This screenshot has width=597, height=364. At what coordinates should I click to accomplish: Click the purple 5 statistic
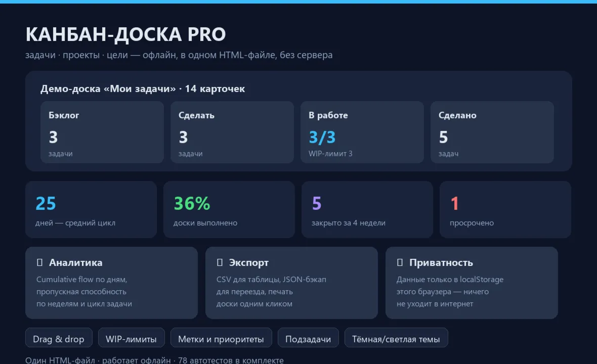point(317,204)
